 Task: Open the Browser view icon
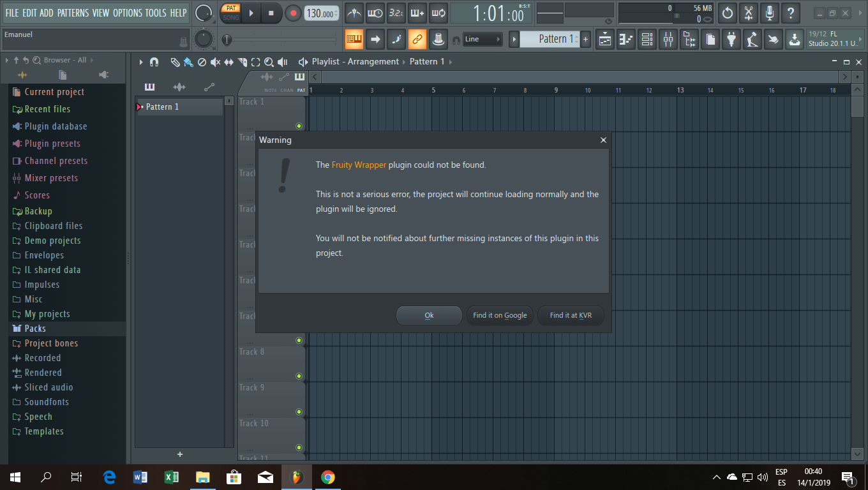point(689,39)
